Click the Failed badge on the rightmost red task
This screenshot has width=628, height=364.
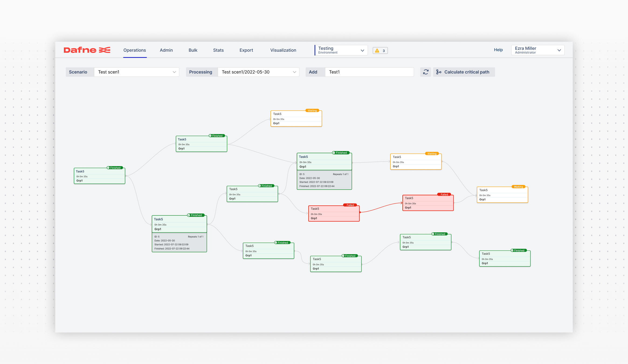[444, 194]
